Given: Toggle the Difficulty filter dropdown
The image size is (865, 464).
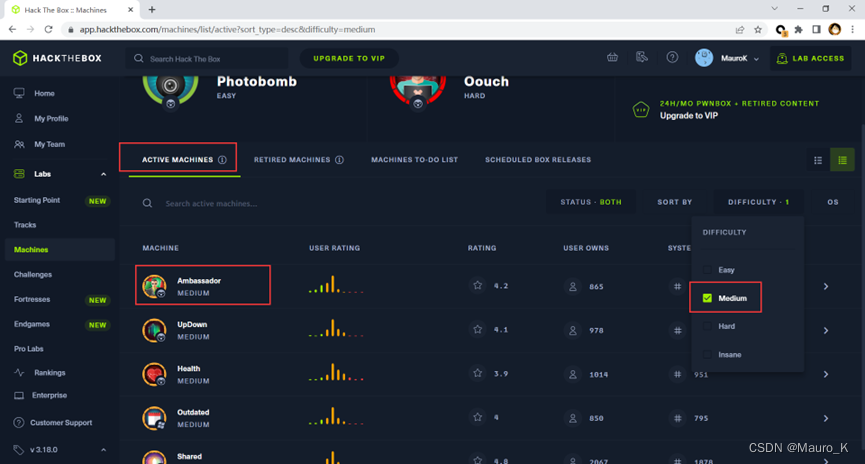Looking at the screenshot, I should coord(759,202).
